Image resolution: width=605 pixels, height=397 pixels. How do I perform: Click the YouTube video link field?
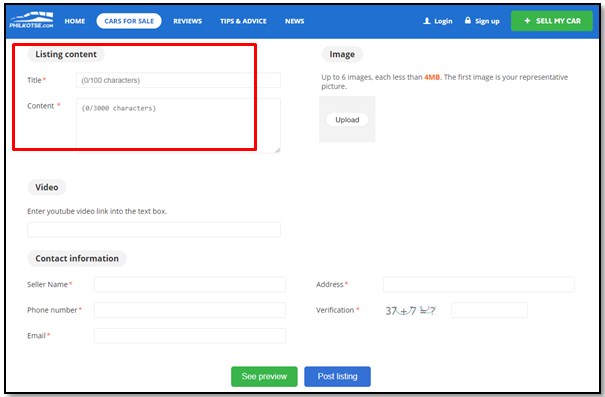(x=154, y=230)
